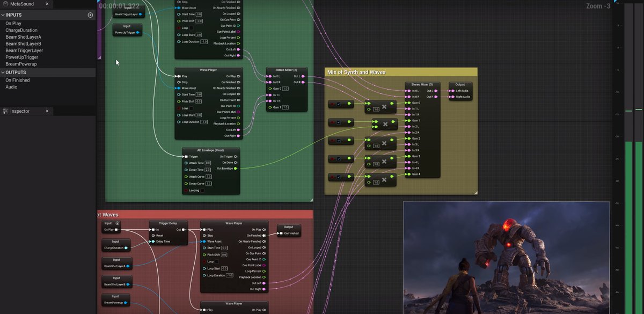Image resolution: width=644 pixels, height=314 pixels.
Task: Click the Left Audio pin on Output node
Action: pyautogui.click(x=452, y=91)
